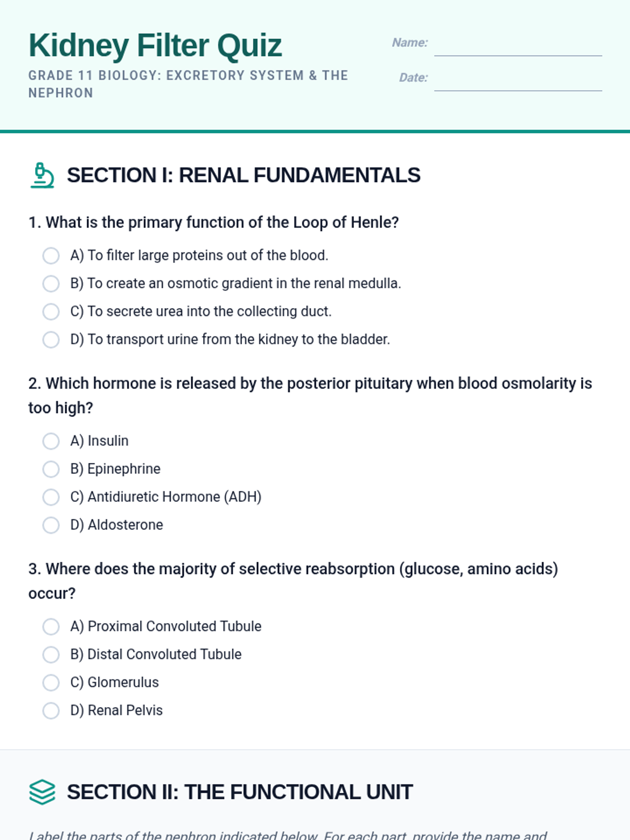Mark Aldosterone as the answer
Image resolution: width=630 pixels, height=840 pixels.
(x=51, y=525)
